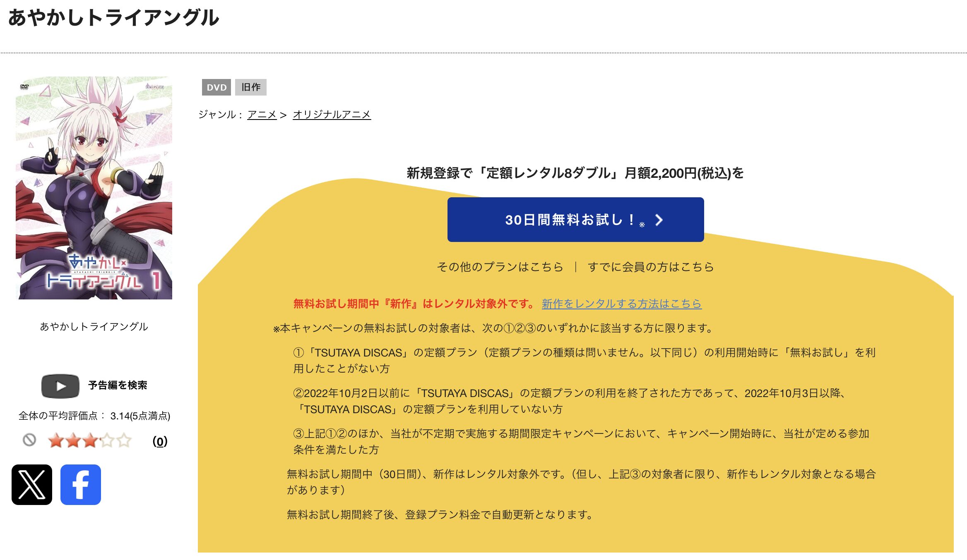Rate five stars using the fifth star
This screenshot has width=967, height=560.
tap(124, 440)
